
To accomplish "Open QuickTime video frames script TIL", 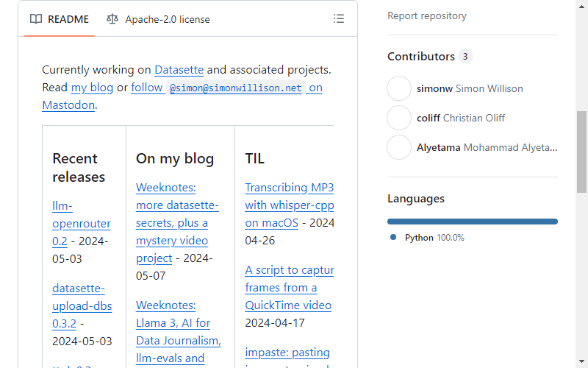I will point(289,288).
